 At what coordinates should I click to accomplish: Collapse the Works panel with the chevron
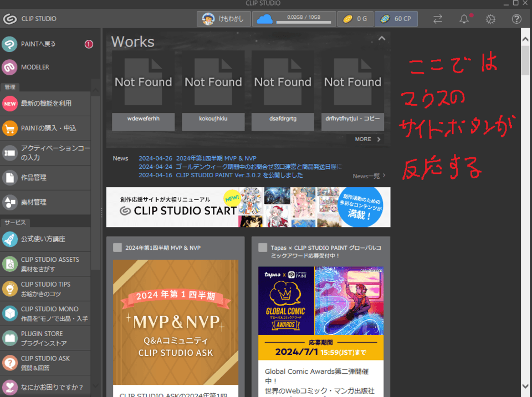382,38
